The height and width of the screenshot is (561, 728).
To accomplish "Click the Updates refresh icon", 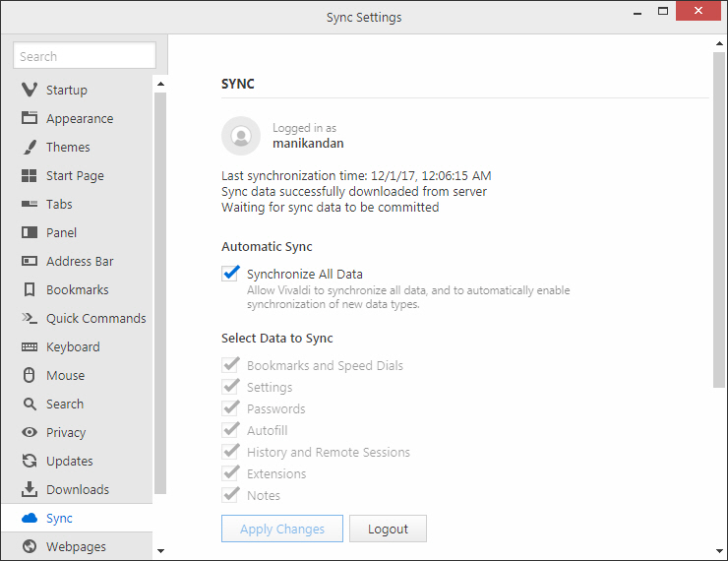I will 30,461.
